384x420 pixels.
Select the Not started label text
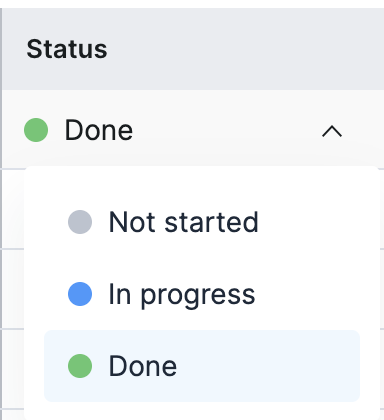point(184,222)
